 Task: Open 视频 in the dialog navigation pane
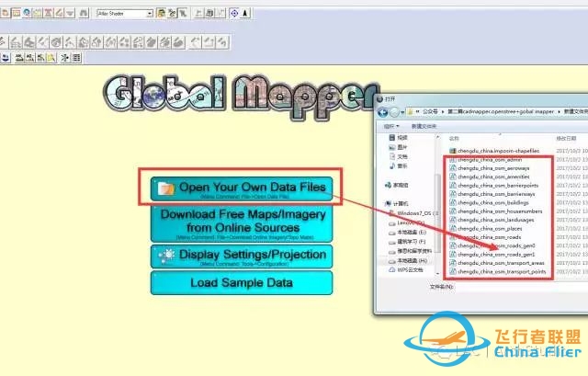pyautogui.click(x=398, y=138)
